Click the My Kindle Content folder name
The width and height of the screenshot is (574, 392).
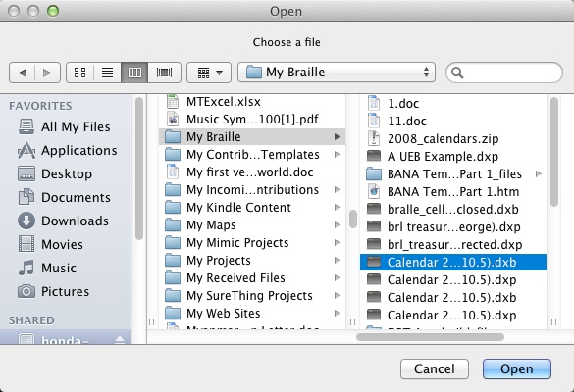pos(238,208)
